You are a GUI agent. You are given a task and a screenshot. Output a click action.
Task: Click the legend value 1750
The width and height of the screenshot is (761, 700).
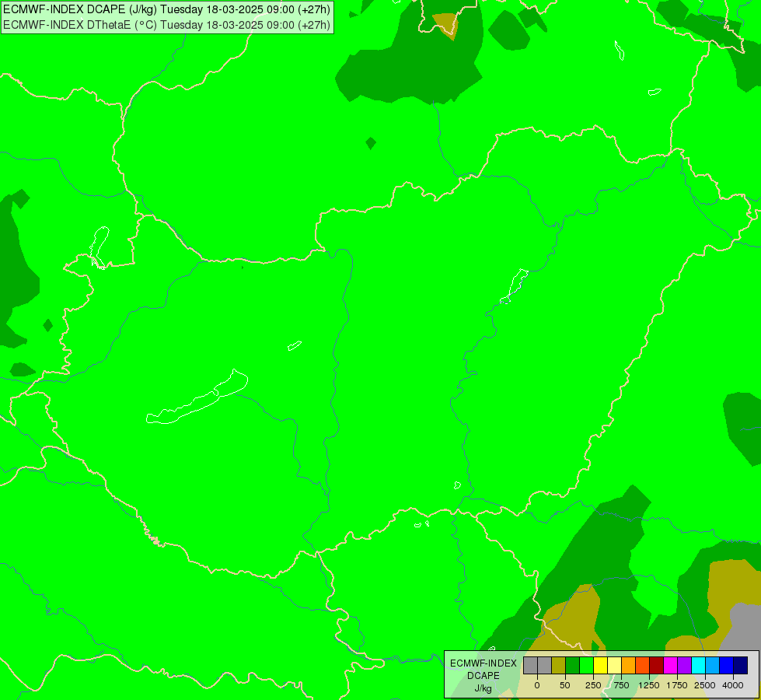click(x=677, y=685)
